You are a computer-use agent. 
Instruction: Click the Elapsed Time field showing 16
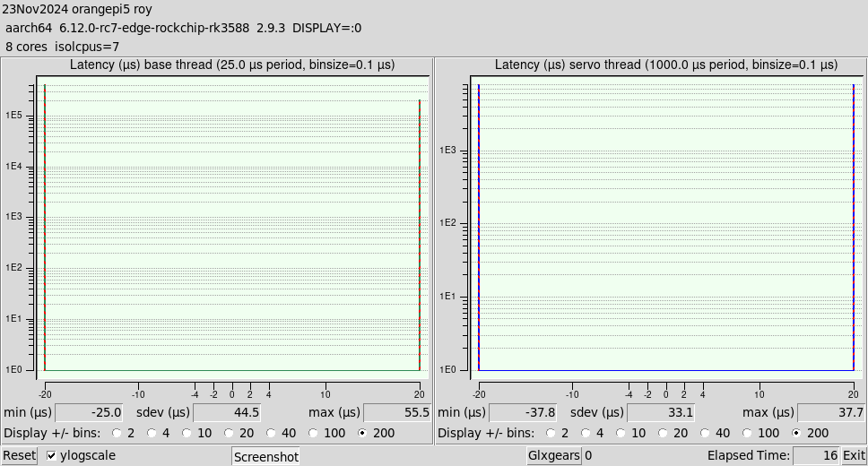[x=817, y=455]
